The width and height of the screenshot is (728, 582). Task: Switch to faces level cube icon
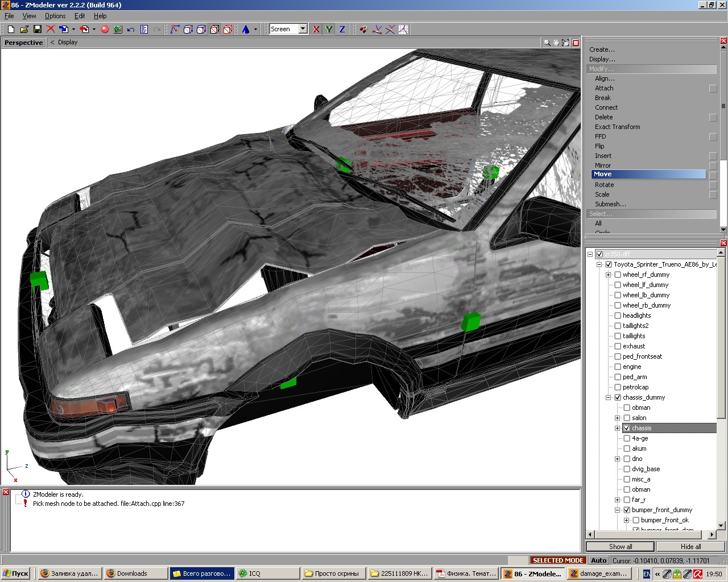(x=201, y=29)
